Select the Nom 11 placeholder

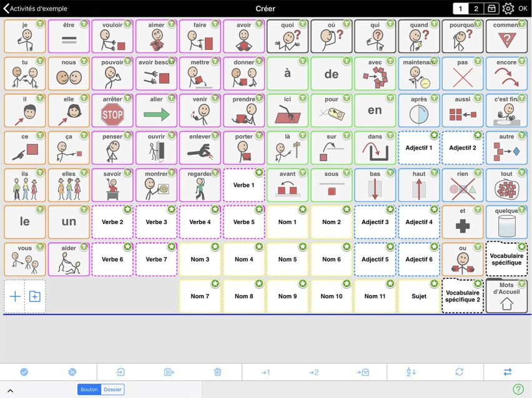point(375,296)
